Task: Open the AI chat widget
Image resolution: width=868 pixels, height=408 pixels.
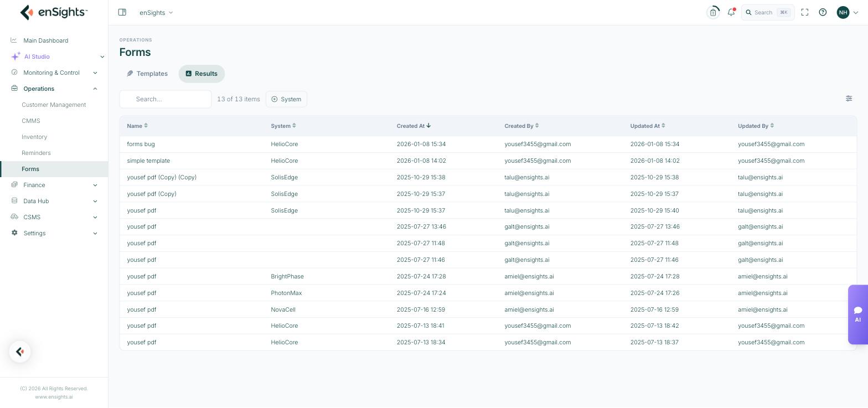Action: 858,314
